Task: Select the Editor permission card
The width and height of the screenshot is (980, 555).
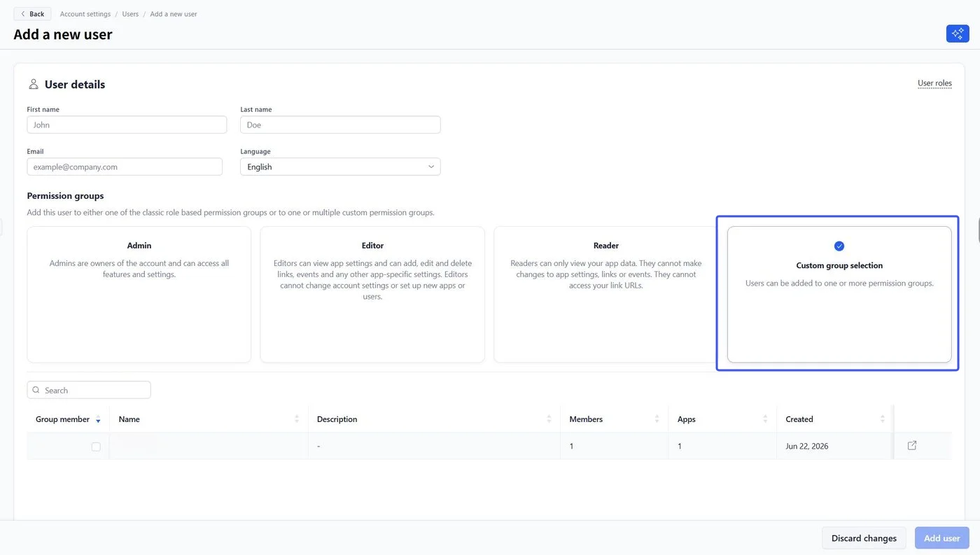Action: point(372,294)
